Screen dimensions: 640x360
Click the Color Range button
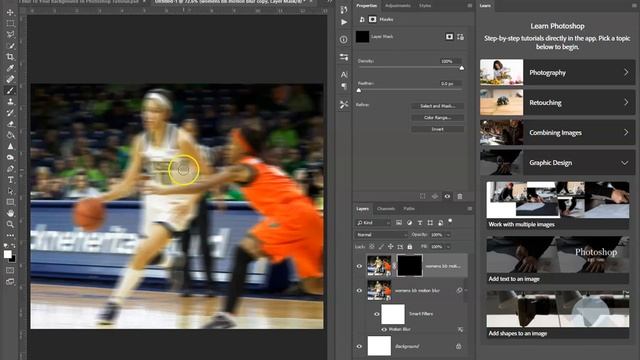pyautogui.click(x=438, y=118)
